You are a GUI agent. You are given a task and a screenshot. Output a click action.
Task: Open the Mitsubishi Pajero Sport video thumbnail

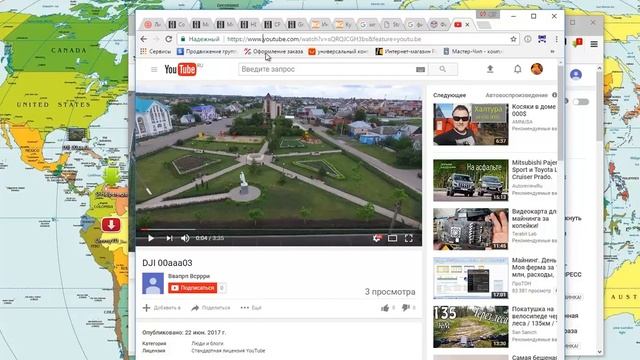point(471,180)
